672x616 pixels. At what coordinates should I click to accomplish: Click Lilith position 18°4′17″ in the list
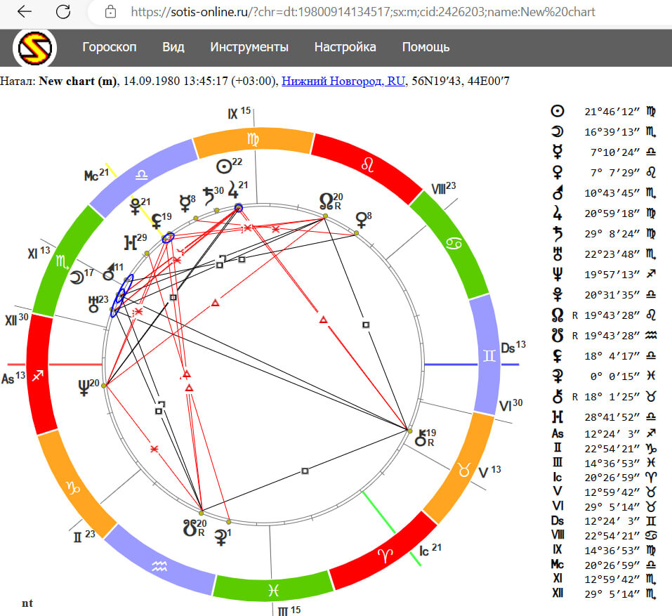point(612,356)
